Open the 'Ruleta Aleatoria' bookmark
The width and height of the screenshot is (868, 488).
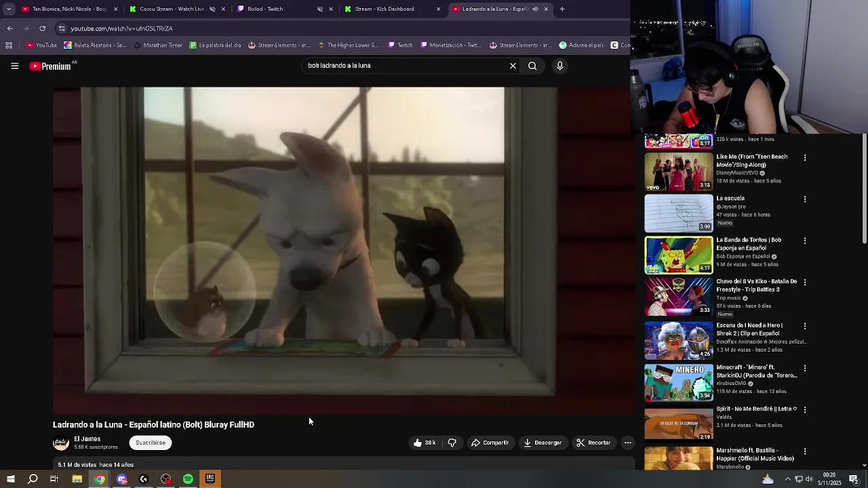click(95, 45)
